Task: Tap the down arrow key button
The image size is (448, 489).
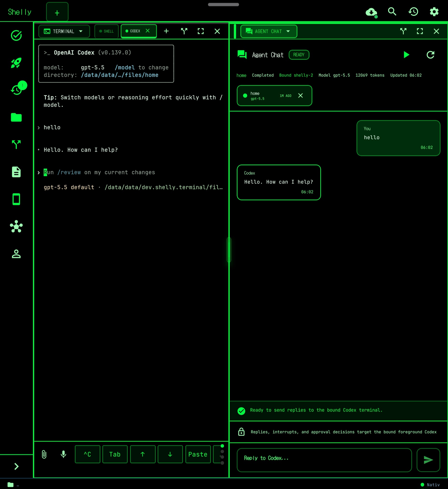Action: (x=170, y=454)
